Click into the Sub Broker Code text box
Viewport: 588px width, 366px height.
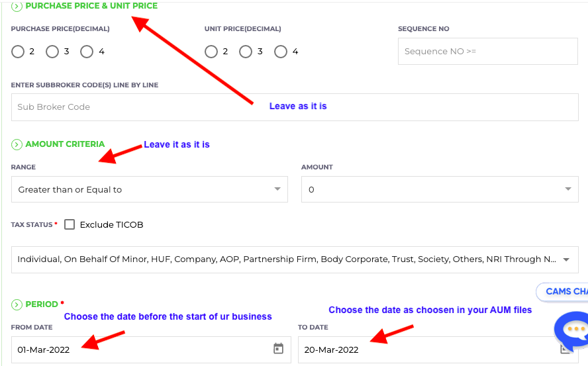click(295, 107)
